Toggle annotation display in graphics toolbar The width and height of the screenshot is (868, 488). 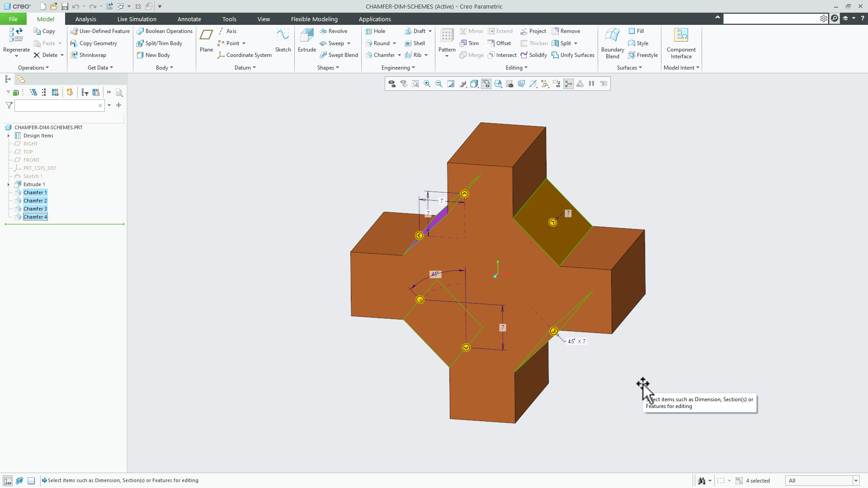pyautogui.click(x=556, y=84)
